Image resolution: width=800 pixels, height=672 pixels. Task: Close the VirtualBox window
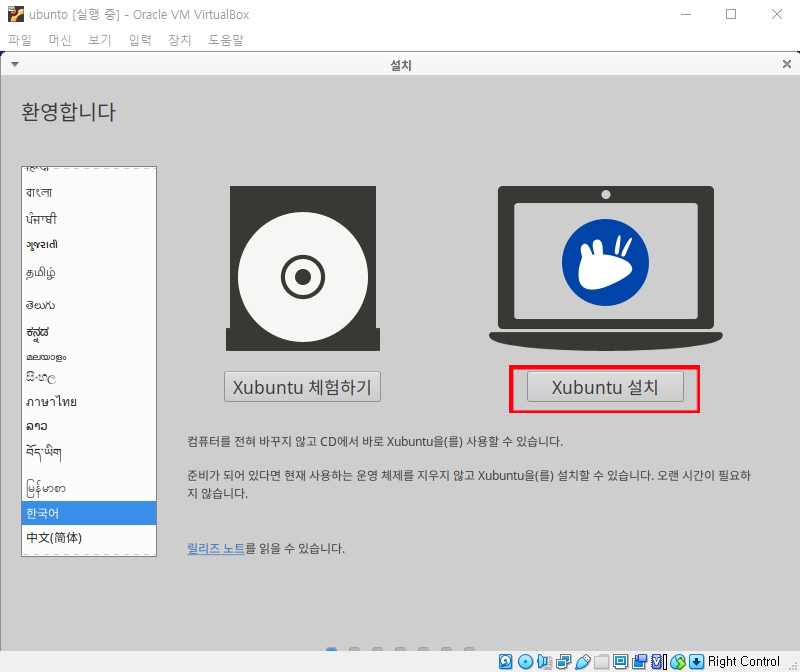777,14
